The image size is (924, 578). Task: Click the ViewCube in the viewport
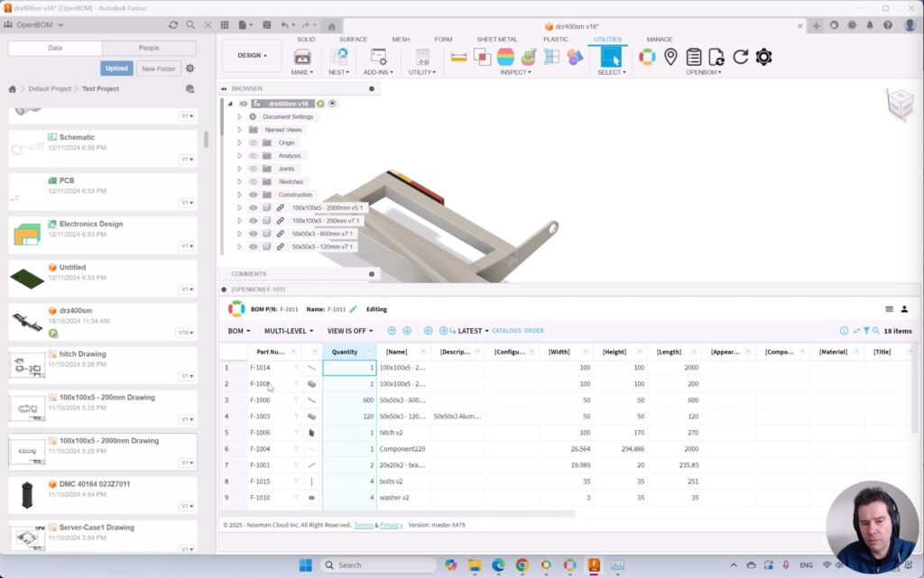pyautogui.click(x=900, y=105)
